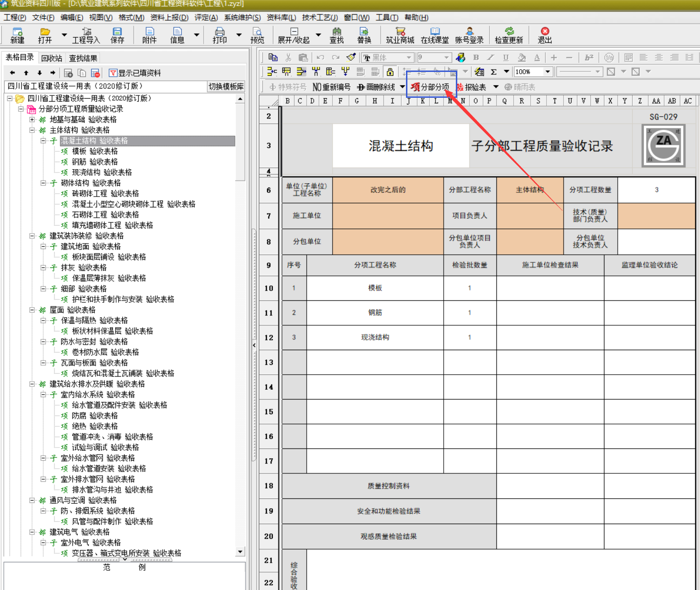
Task: Toggle italic formatting
Action: point(491,57)
